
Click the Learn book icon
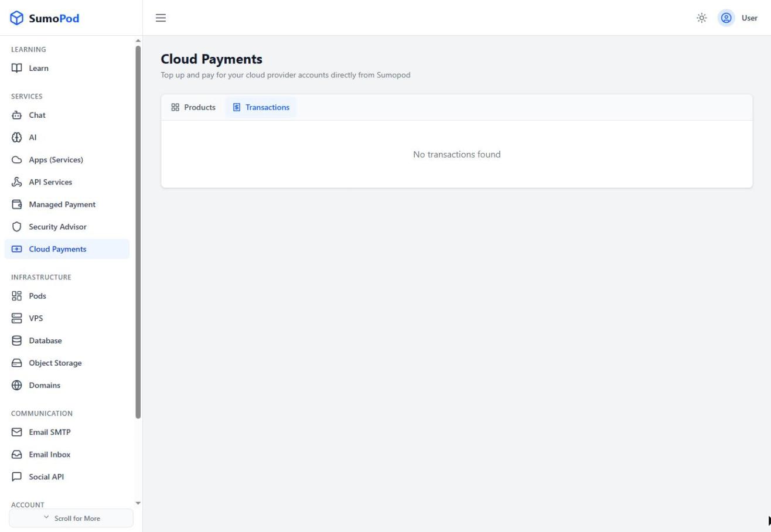click(x=17, y=68)
